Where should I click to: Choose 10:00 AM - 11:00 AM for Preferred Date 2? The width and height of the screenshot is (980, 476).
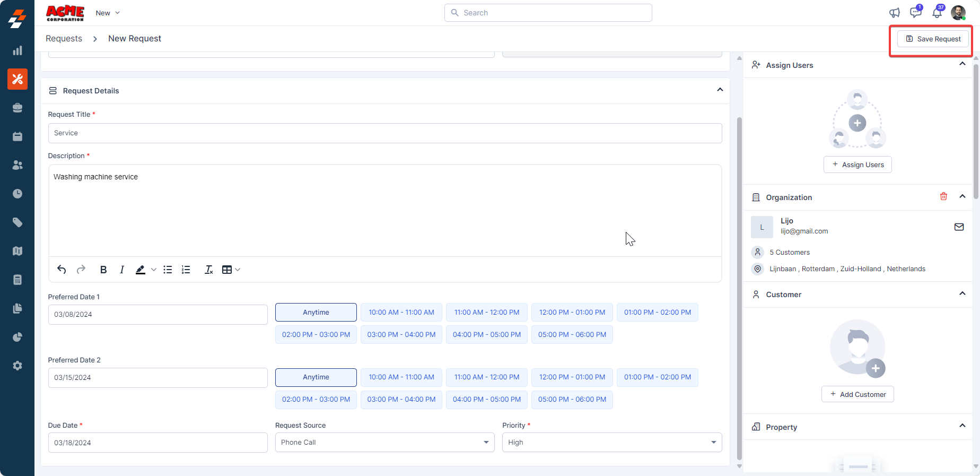click(x=401, y=377)
